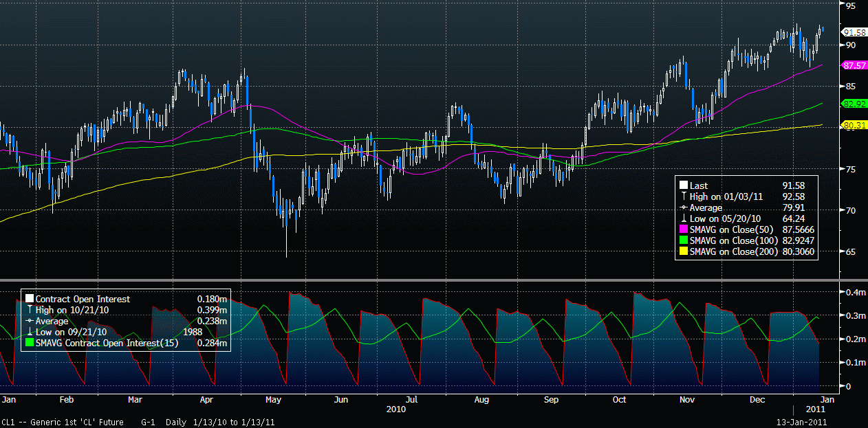868x428 pixels.
Task: Click the yellow SMAVG on Close(200) swatch
Action: 684,252
